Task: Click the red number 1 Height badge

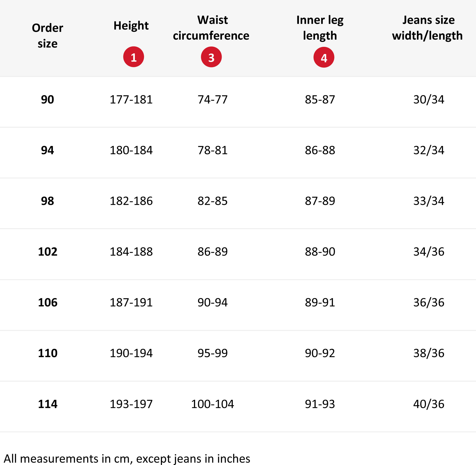Action: coord(133,57)
